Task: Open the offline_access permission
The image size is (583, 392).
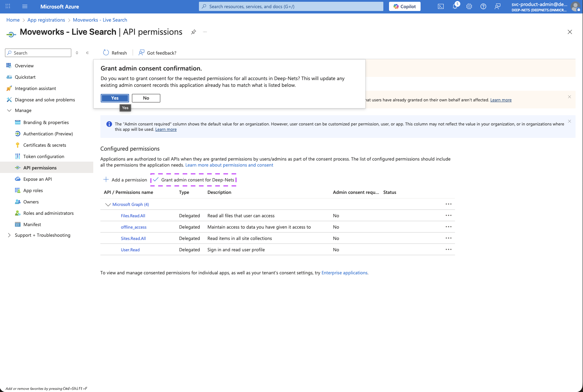Action: tap(134, 227)
